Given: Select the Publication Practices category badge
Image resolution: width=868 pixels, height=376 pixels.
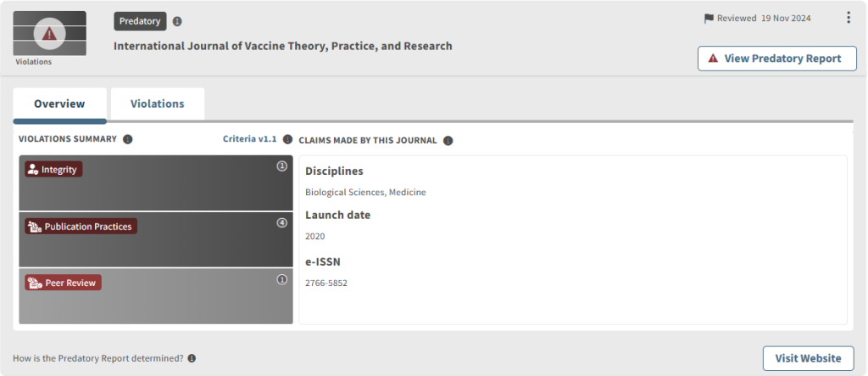Looking at the screenshot, I should pos(81,227).
